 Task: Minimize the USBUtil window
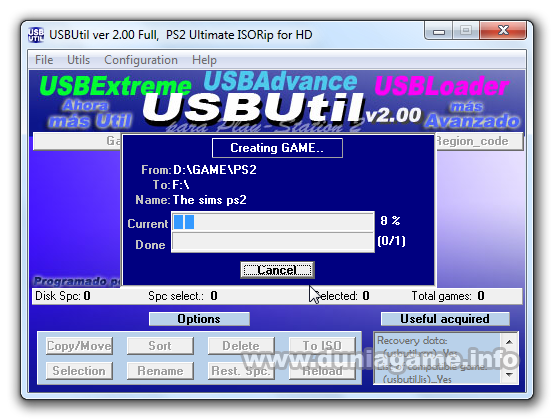pyautogui.click(x=439, y=31)
